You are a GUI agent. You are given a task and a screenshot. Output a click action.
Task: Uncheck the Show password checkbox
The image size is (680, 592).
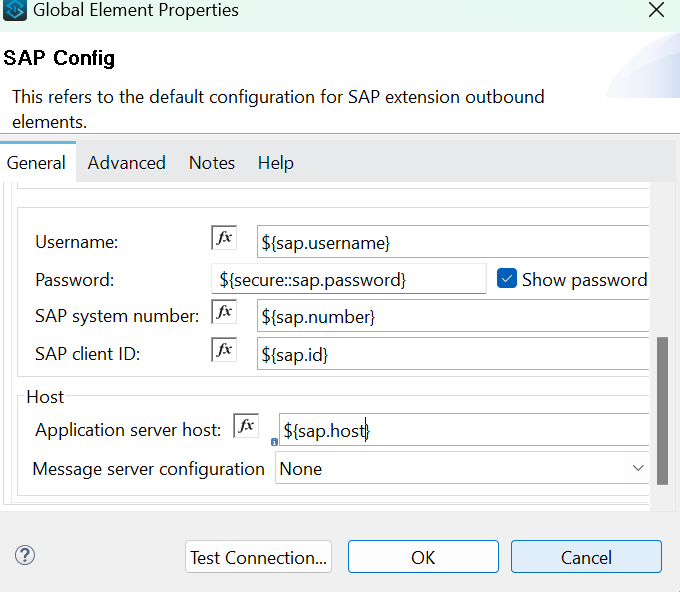[x=506, y=279]
